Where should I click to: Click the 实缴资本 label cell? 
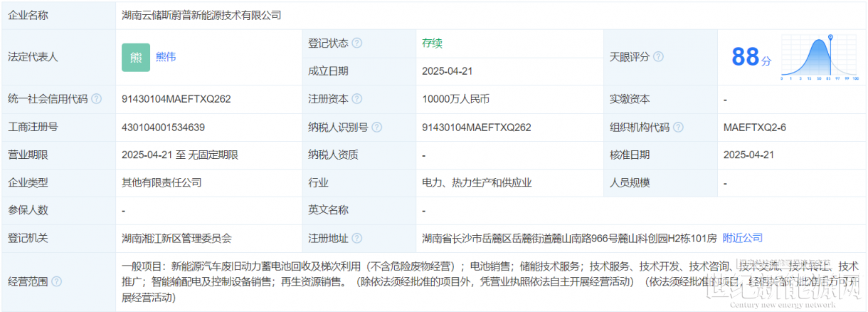[x=660, y=99]
